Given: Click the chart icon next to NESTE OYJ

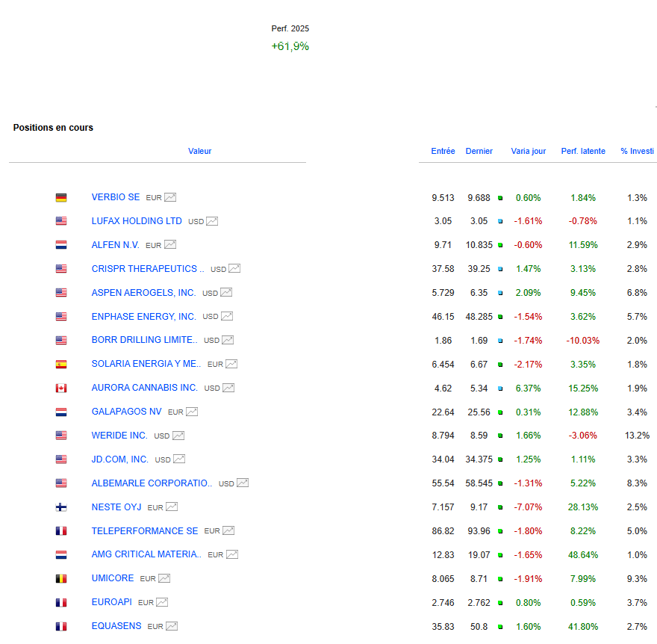Looking at the screenshot, I should point(172,507).
